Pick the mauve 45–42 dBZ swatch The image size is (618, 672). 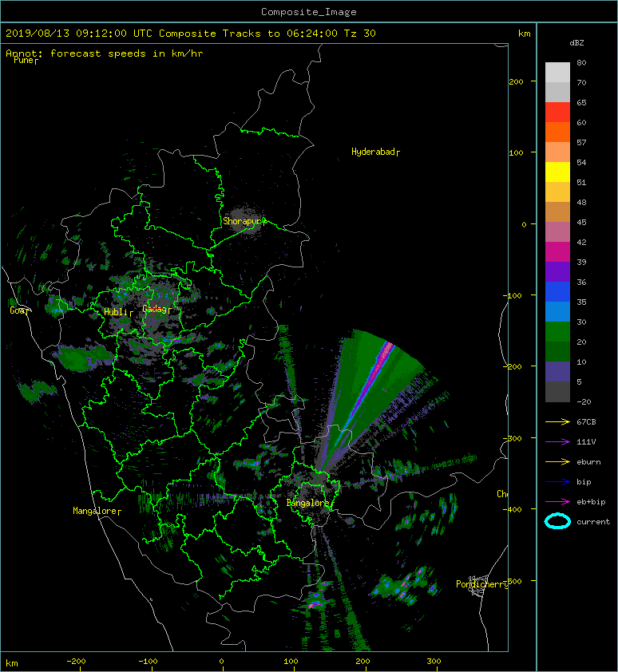(557, 232)
